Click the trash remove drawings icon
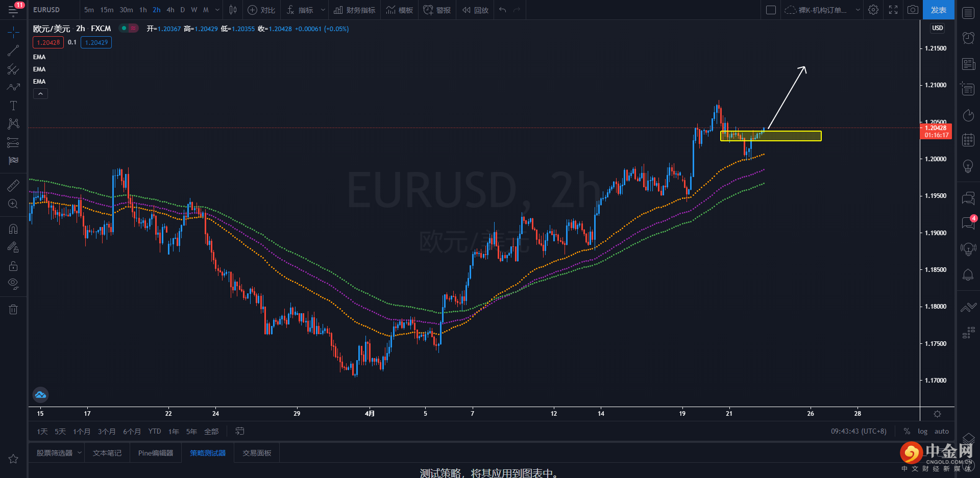 point(13,309)
